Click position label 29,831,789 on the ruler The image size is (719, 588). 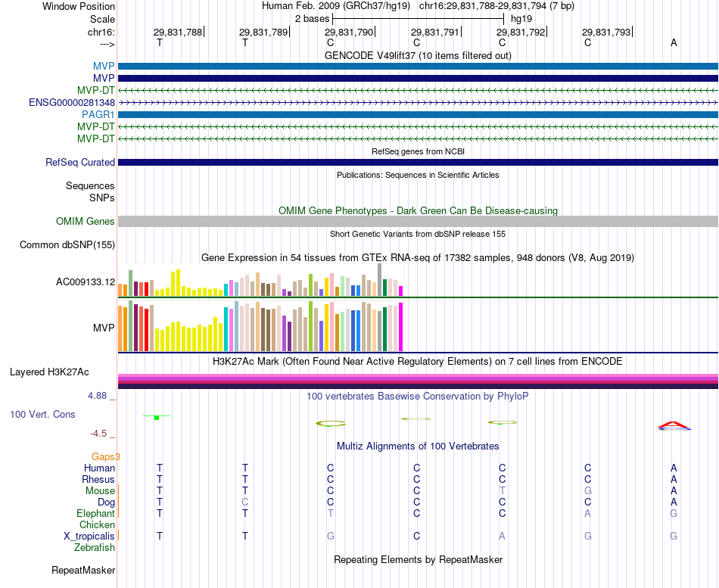tap(263, 32)
